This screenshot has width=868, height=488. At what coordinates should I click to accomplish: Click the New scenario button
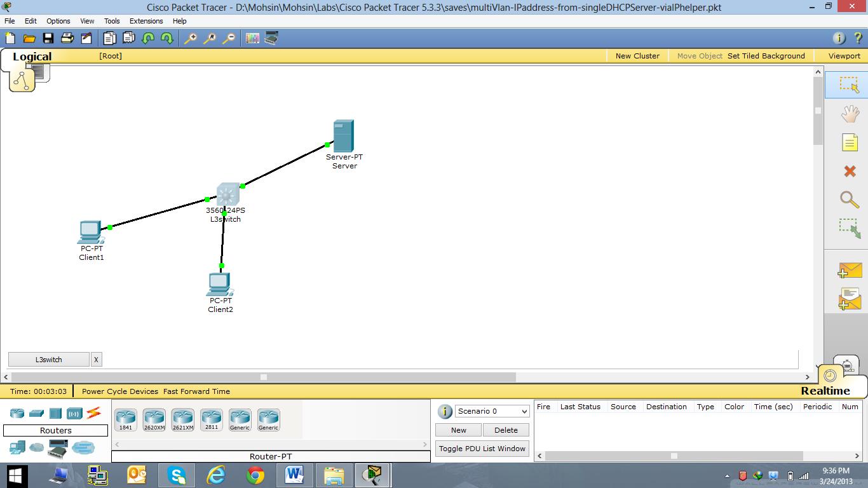458,430
